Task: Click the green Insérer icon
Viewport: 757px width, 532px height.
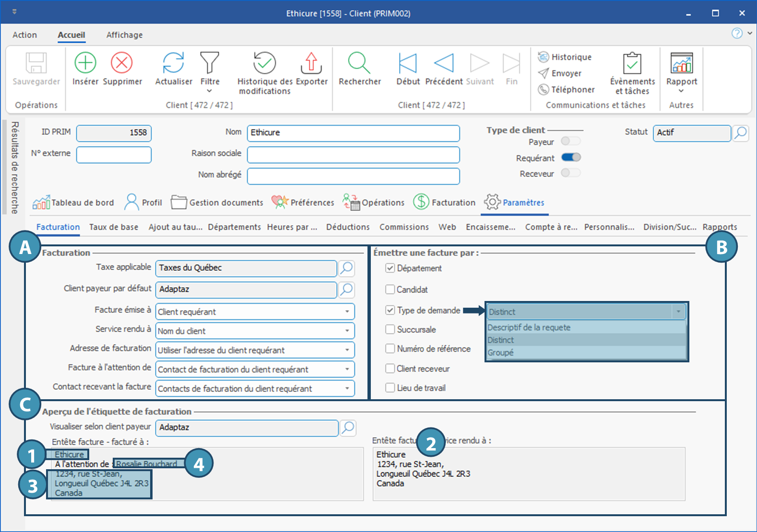Action: 85,63
